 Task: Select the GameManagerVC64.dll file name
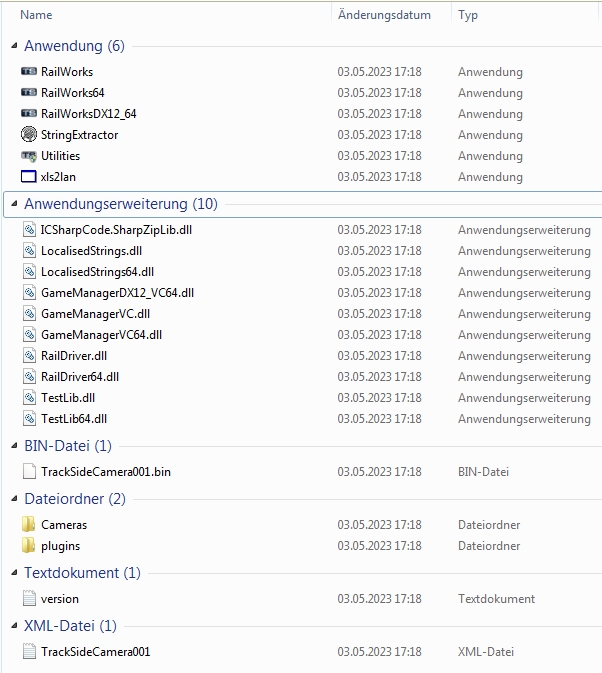(x=101, y=335)
